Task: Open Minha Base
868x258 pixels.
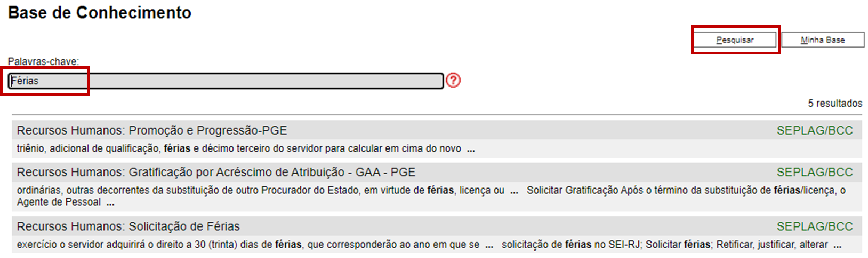Action: [823, 40]
